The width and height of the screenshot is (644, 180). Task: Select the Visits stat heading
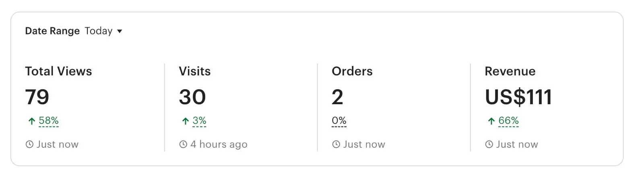point(195,71)
